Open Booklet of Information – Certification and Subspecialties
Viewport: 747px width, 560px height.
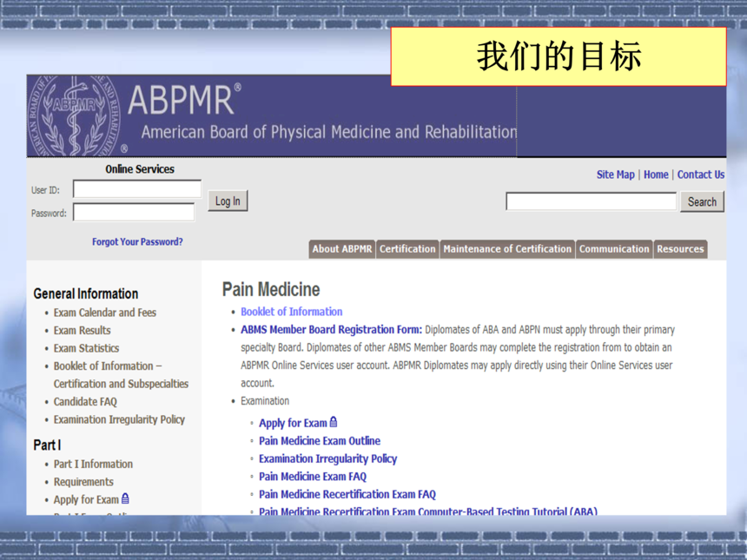[121, 375]
